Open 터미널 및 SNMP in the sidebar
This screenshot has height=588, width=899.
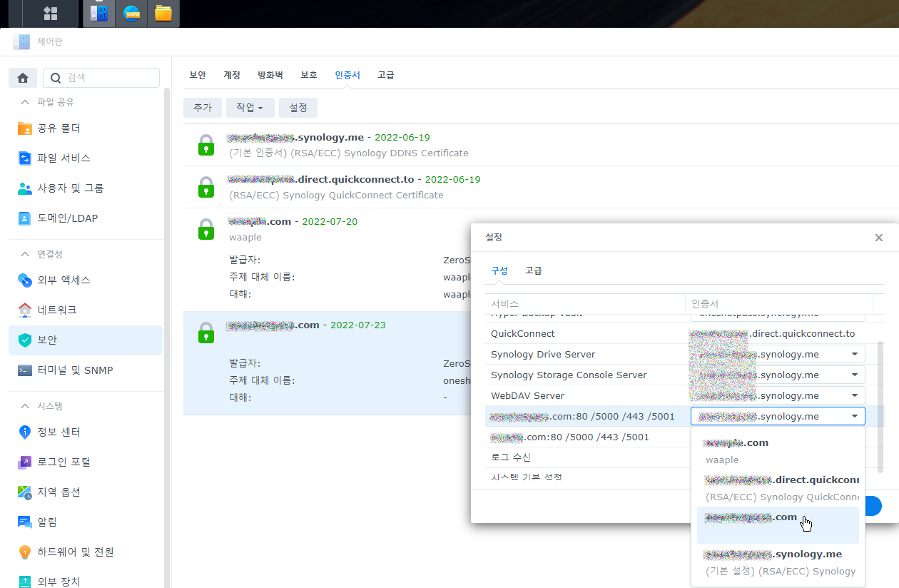86,370
